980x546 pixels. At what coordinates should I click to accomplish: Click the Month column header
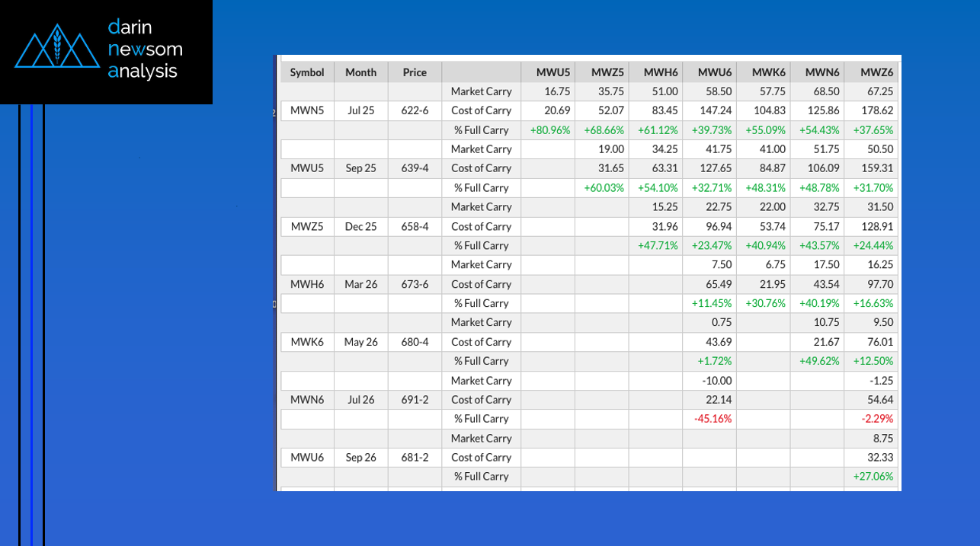tap(360, 72)
